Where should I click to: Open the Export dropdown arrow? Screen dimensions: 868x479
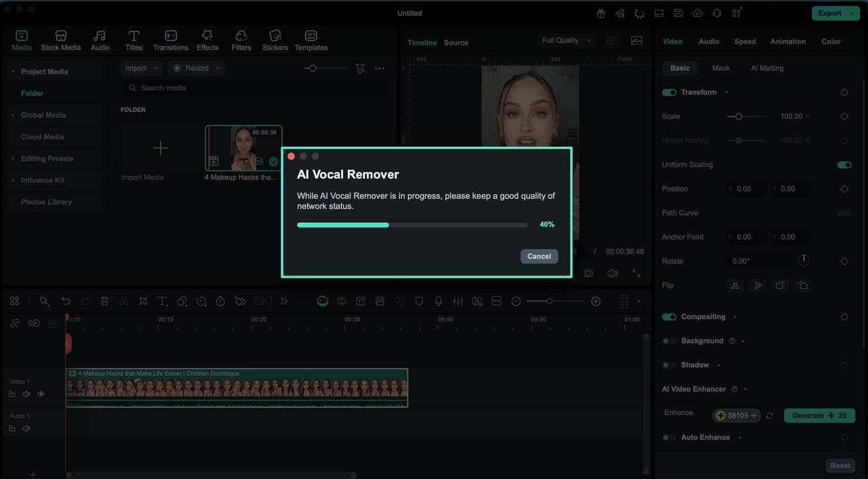[x=851, y=13]
